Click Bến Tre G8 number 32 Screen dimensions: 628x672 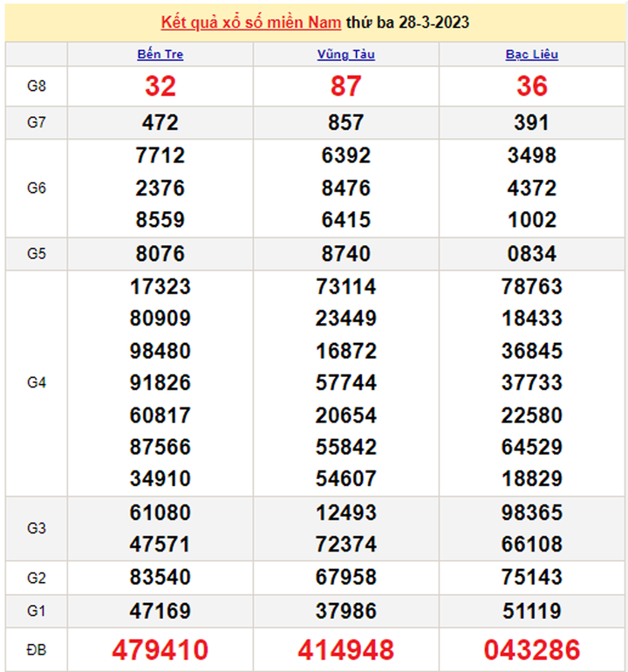160,86
